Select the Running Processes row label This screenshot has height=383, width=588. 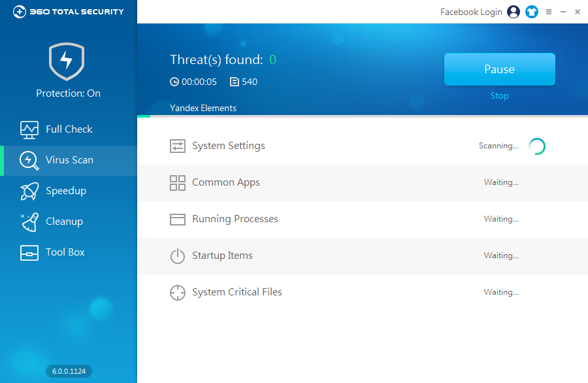[235, 219]
